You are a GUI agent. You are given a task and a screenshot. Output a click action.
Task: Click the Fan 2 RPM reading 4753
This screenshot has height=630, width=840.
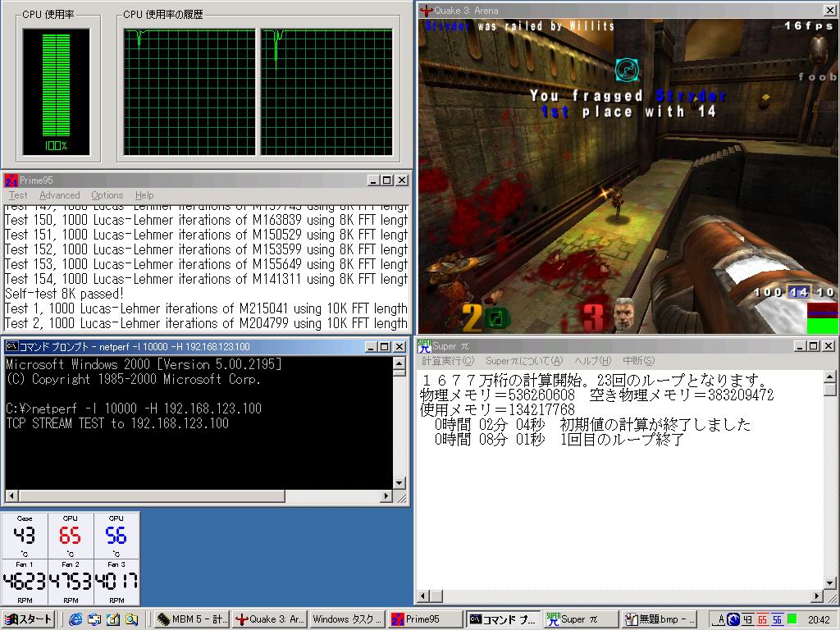[x=71, y=582]
